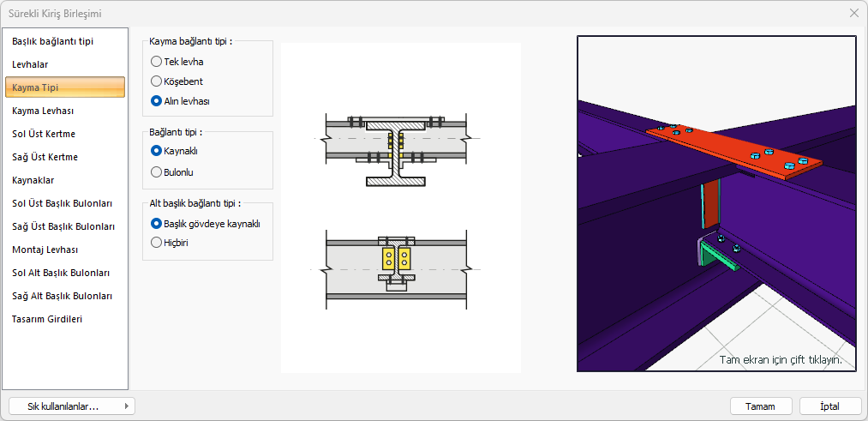Cancel the dialog with İptal
Viewport: 868px width, 421px height.
829,406
